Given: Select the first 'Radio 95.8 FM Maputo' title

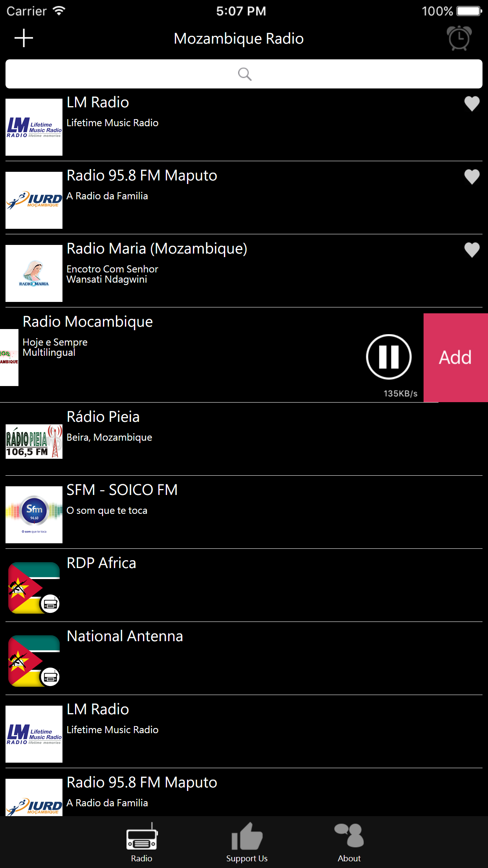Looking at the screenshot, I should (142, 175).
